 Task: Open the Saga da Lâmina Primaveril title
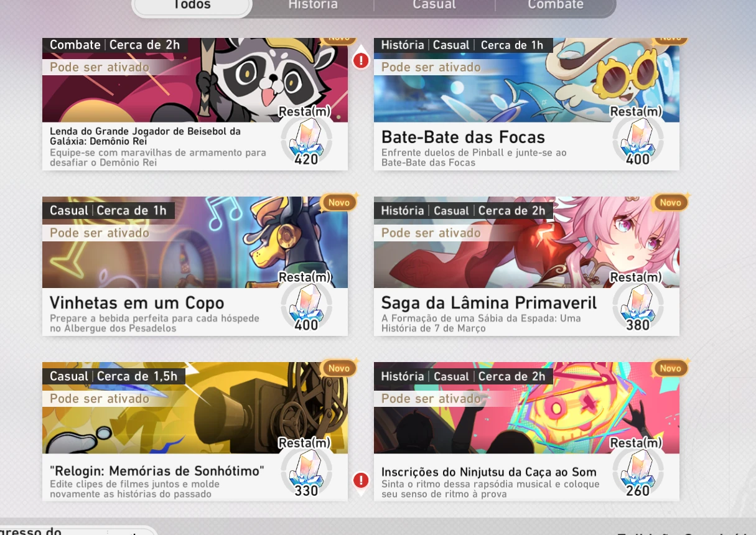tap(489, 303)
